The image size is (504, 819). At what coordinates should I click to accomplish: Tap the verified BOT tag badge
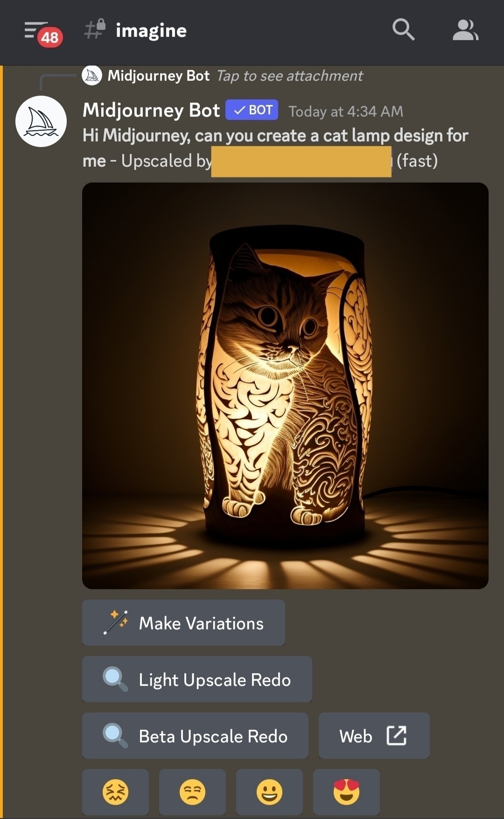[252, 110]
